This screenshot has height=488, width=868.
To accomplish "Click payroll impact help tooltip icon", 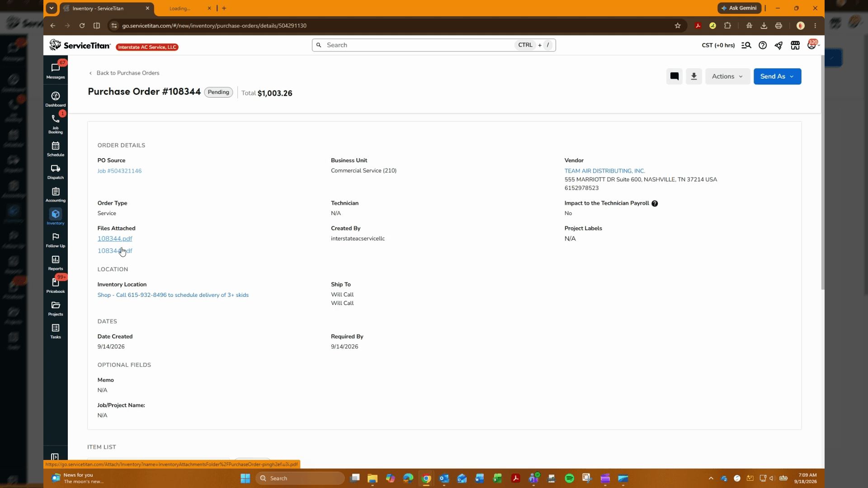I will tap(655, 203).
